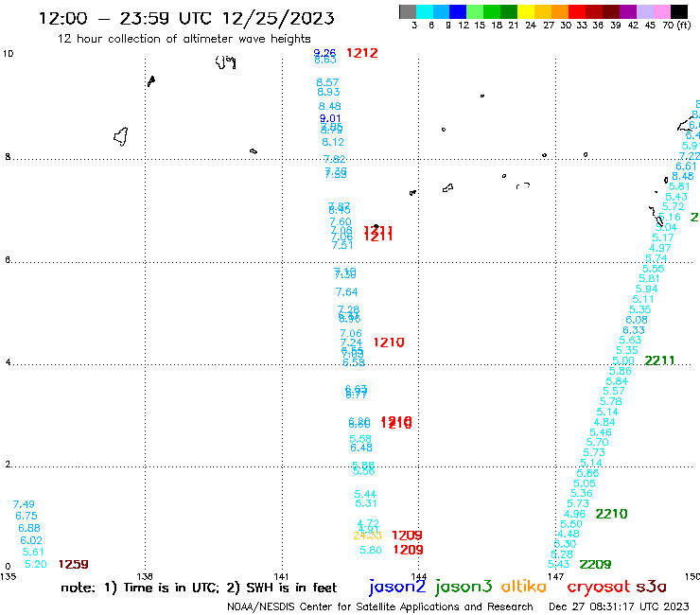Screen dimensions: 700x615
Task: Click the green time label 2210
Action: pos(612,514)
